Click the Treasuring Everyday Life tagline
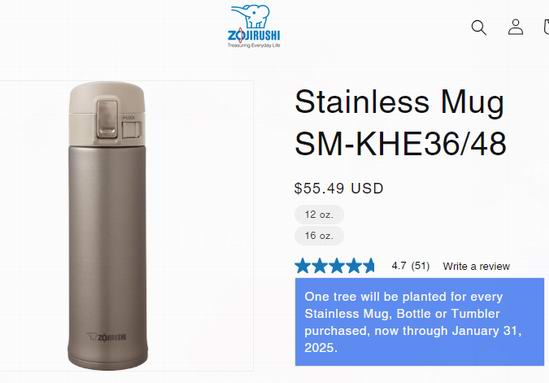The width and height of the screenshot is (549, 383). pyautogui.click(x=254, y=45)
